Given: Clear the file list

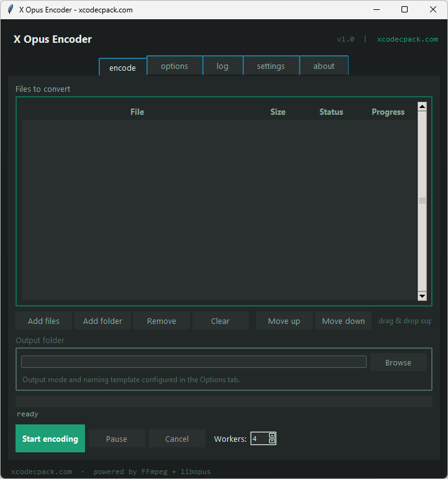Looking at the screenshot, I should point(220,321).
